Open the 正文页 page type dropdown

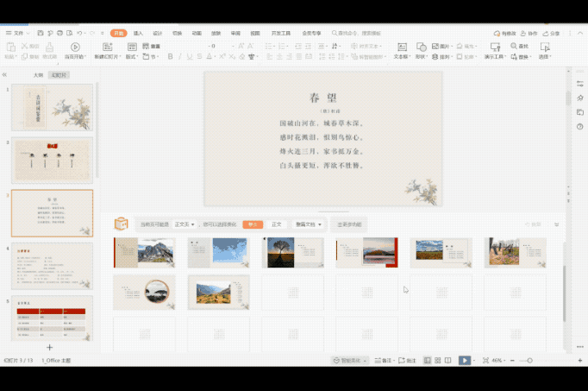click(185, 224)
